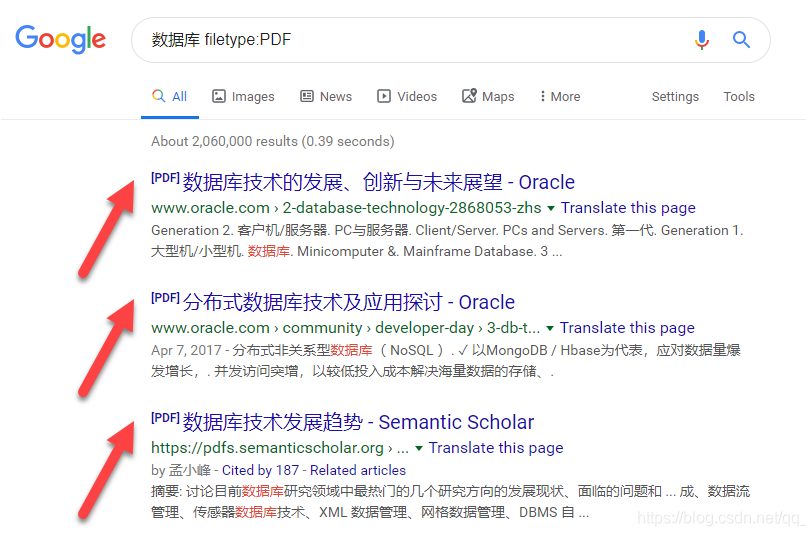Expand dropdown arrow next to 2-database-technology URL

pos(551,208)
